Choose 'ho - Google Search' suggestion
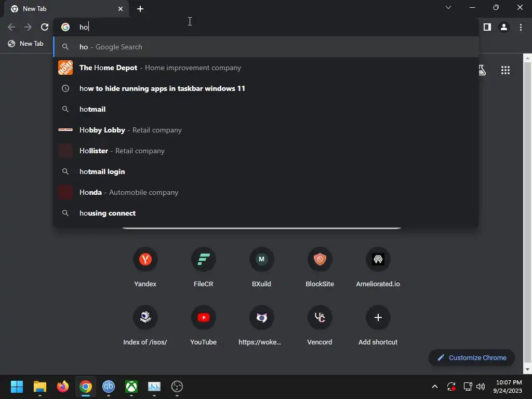Screen dimensions: 532x399 pos(266,47)
